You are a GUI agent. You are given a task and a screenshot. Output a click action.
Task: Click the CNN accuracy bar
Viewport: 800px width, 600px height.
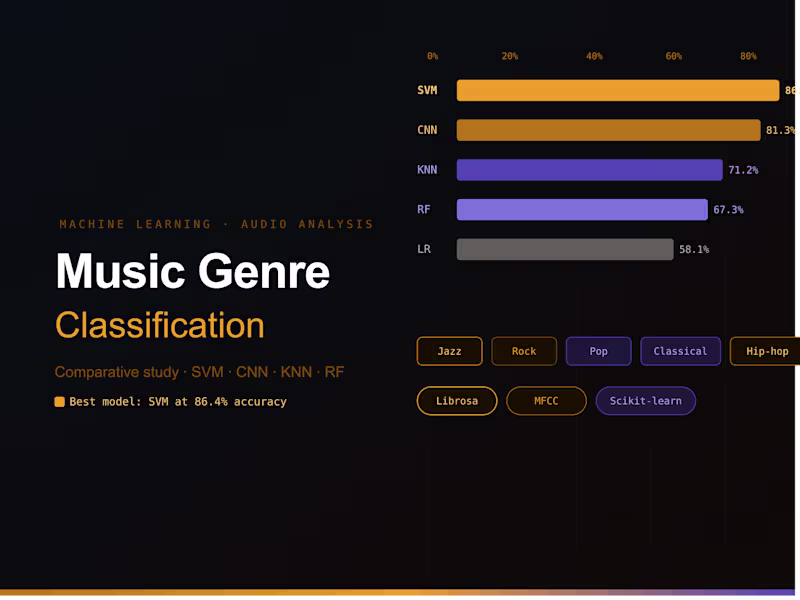point(609,130)
